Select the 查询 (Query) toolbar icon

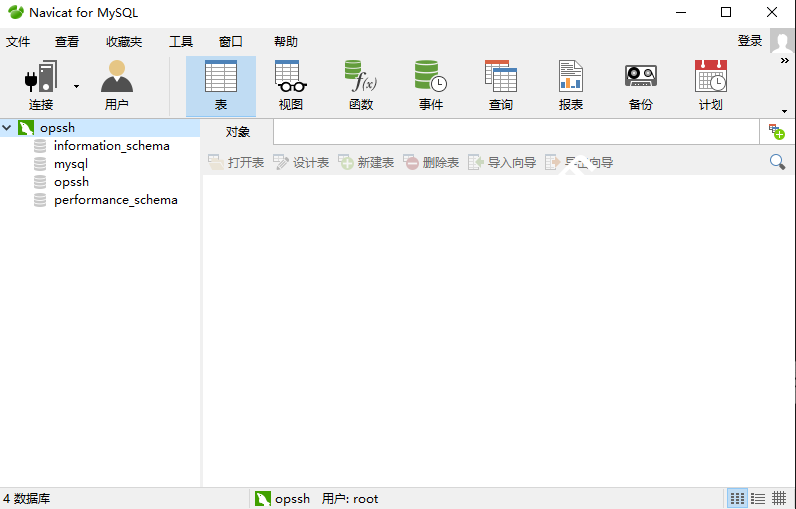[501, 85]
